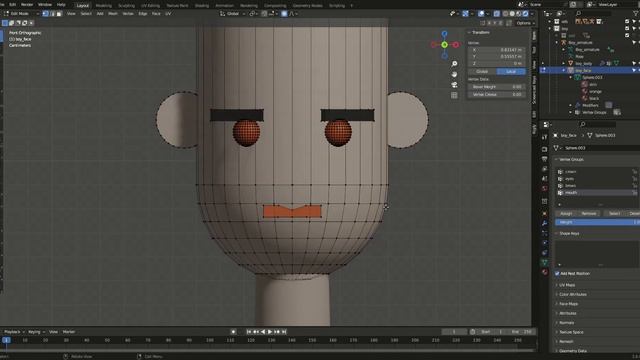
Task: Select mouth vertex group
Action: (597, 193)
